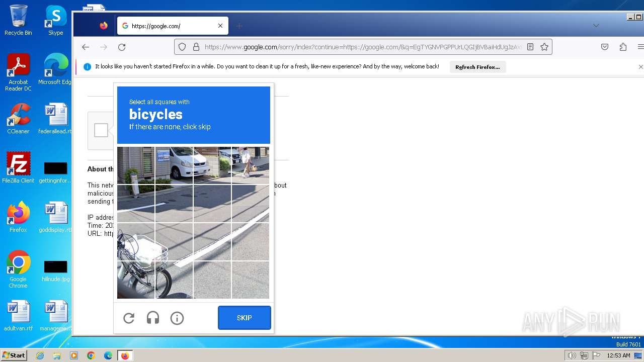Open the Start menu
Image resolution: width=644 pixels, height=362 pixels.
pos(14,355)
